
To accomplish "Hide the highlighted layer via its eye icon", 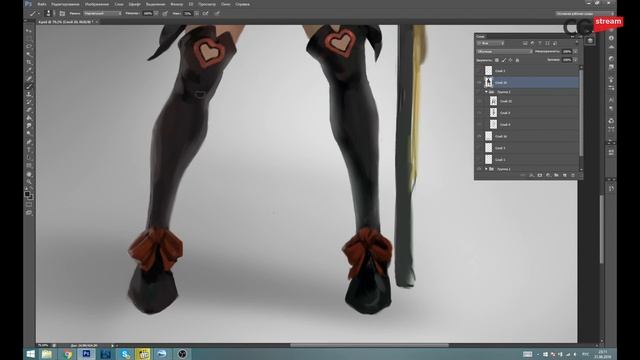I will tap(479, 82).
